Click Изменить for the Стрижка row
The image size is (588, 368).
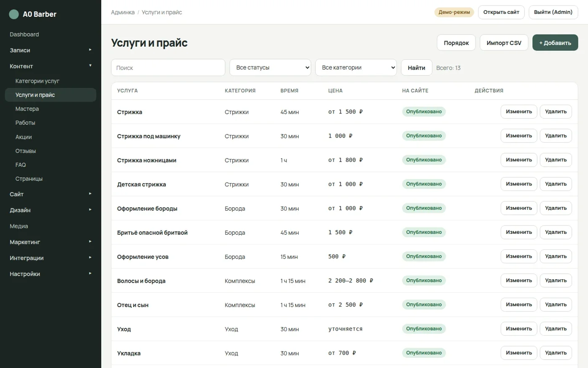click(x=519, y=112)
